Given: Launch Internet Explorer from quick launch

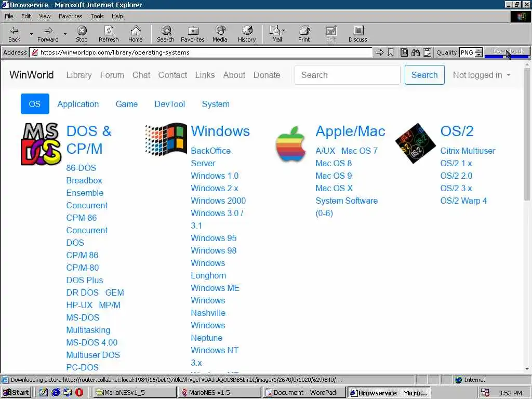Looking at the screenshot, I should (56, 392).
